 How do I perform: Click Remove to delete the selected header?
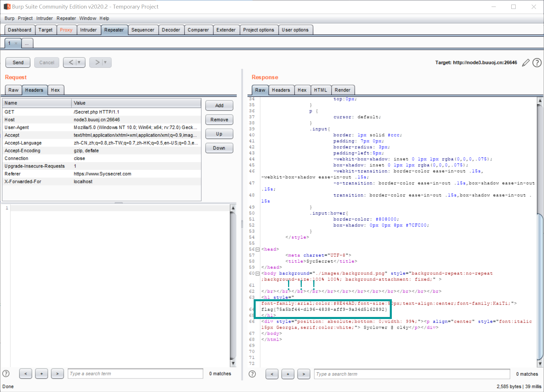[x=219, y=120]
